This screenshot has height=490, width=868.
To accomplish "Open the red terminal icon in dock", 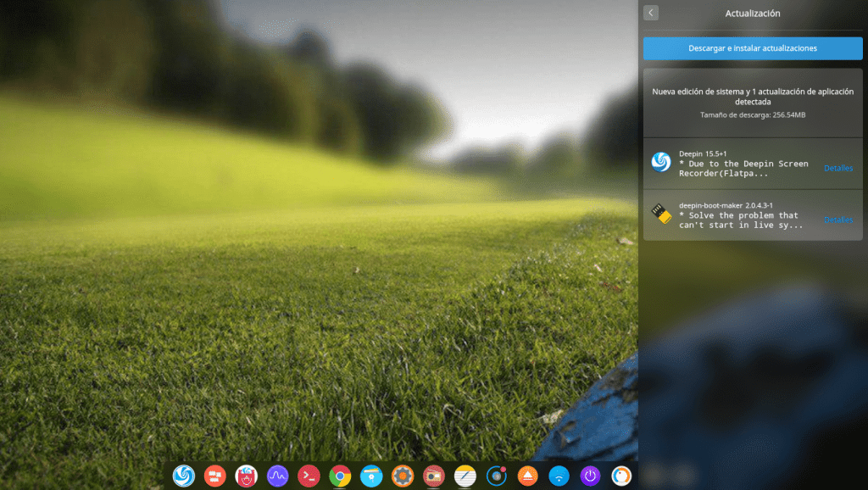I will point(309,476).
